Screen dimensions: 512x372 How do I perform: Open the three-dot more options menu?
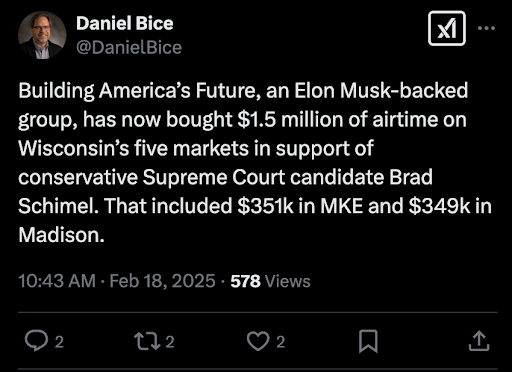(486, 28)
